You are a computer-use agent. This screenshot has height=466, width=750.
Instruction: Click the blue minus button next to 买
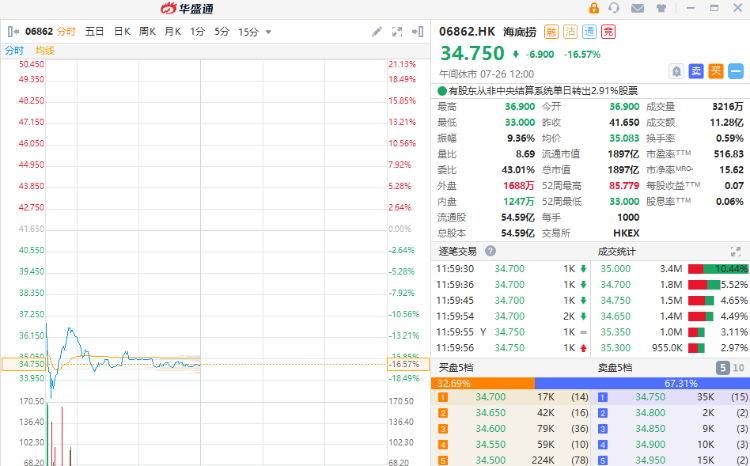[736, 71]
